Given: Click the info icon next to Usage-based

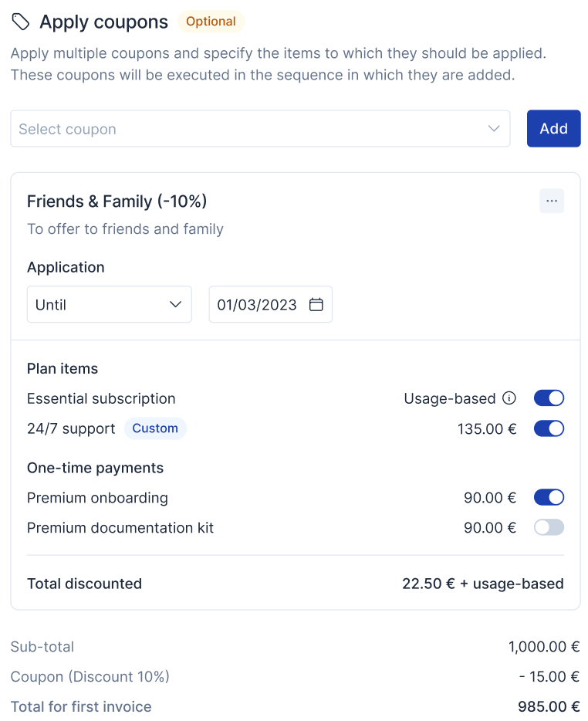Looking at the screenshot, I should click(x=509, y=398).
